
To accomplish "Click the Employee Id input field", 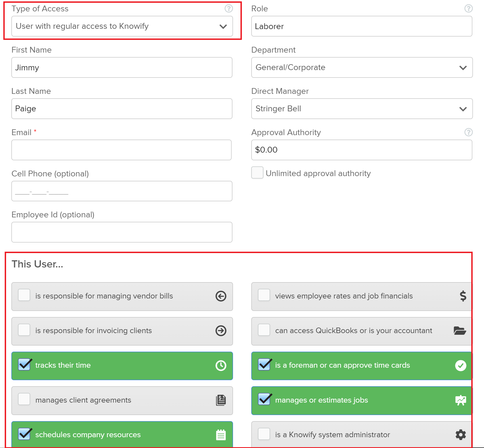I will click(x=122, y=232).
